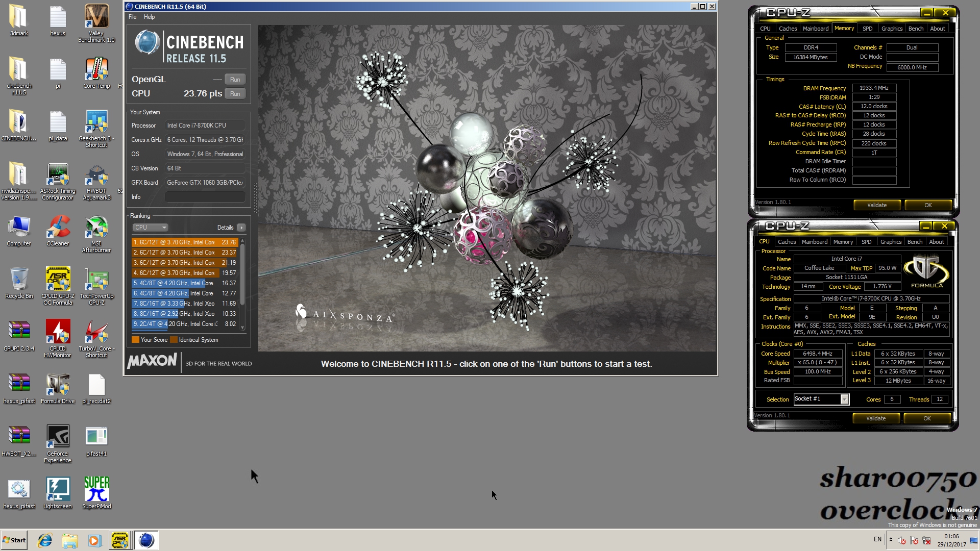Click OK in lower CPU-Z window
Viewport: 980px width, 551px height.
[x=927, y=418]
